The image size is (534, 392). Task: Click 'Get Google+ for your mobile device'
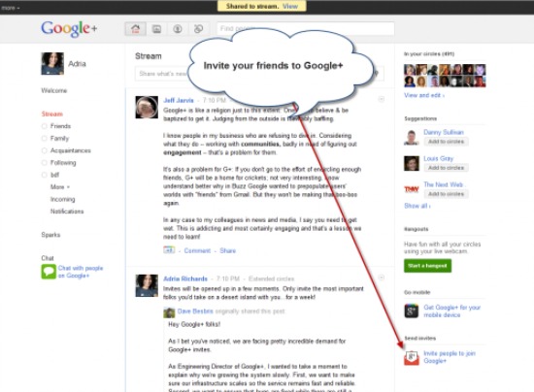[451, 311]
